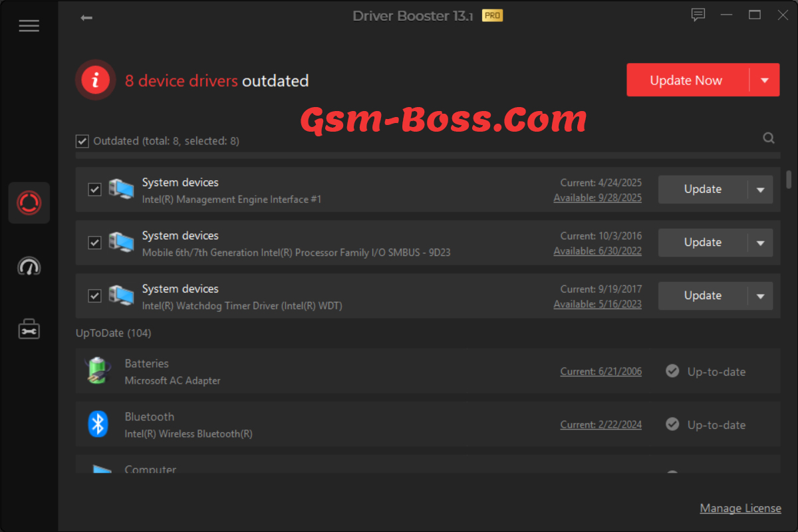
Task: Click the vertical scrollbar thumb
Action: pyautogui.click(x=789, y=180)
